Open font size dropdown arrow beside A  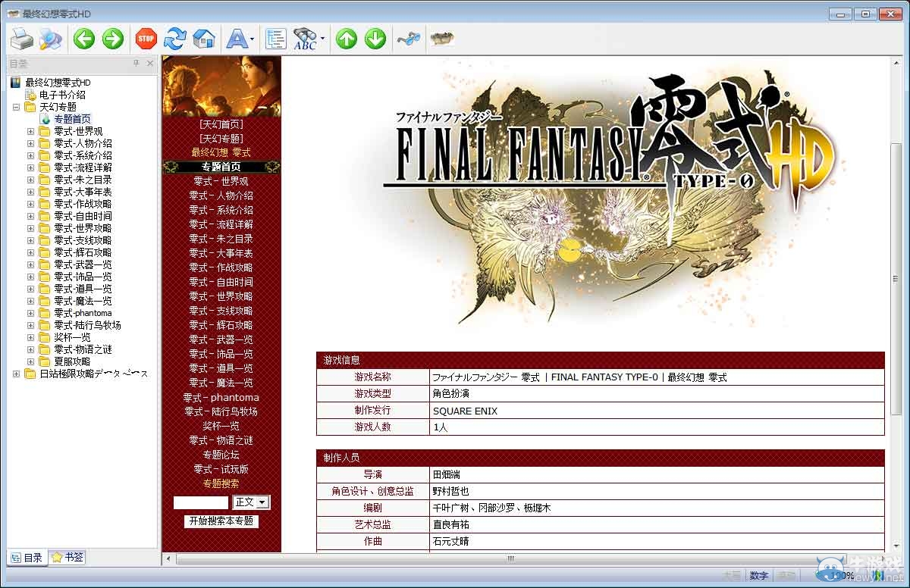[x=253, y=38]
